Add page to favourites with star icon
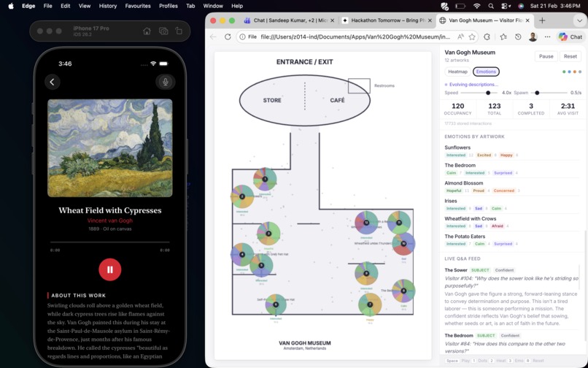 [x=472, y=37]
